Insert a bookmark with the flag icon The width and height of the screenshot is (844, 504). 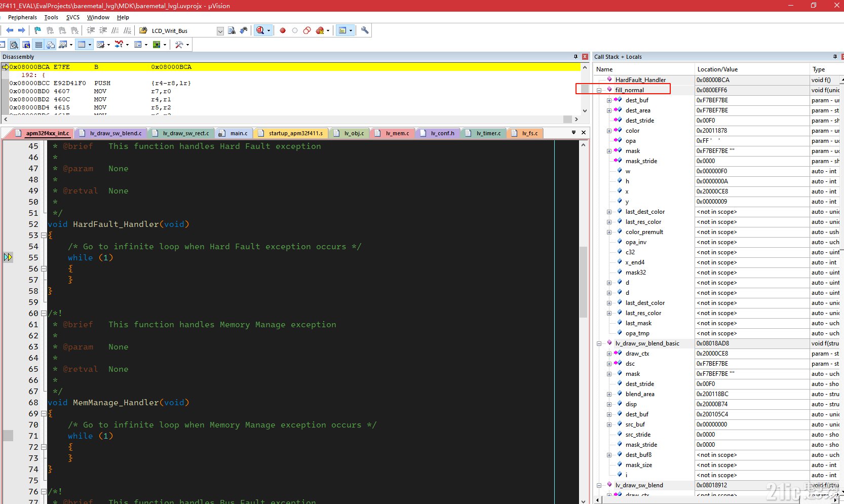pyautogui.click(x=37, y=30)
